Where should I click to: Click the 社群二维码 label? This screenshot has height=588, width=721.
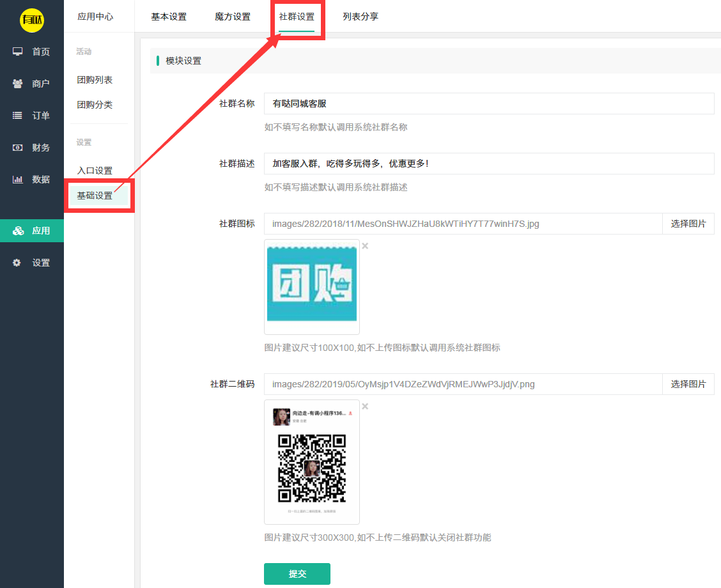click(x=232, y=384)
